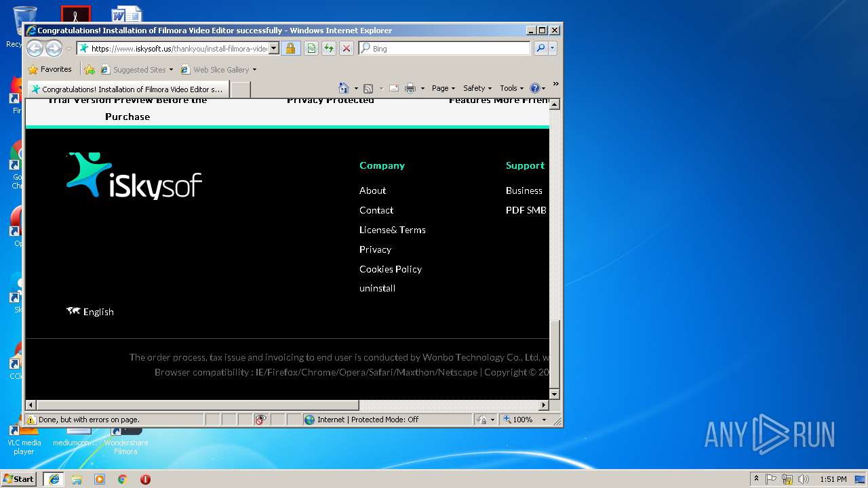Click the red Opera-style taskbar icon
868x488 pixels.
coord(145,479)
